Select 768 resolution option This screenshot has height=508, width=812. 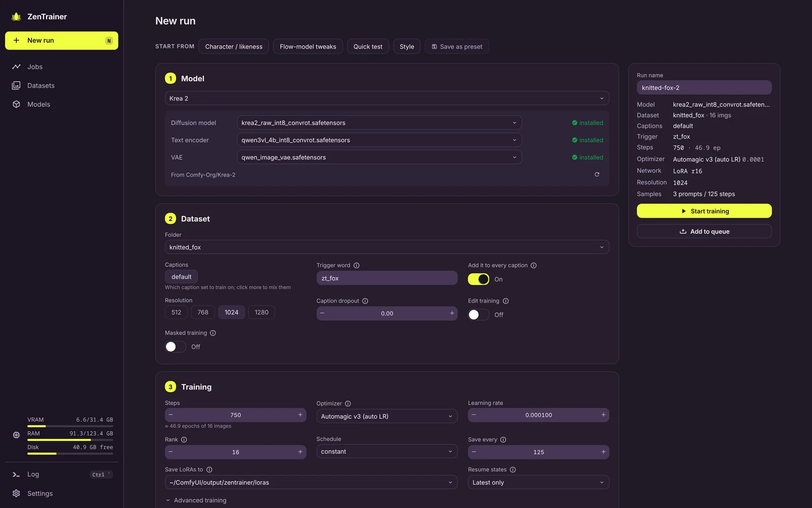click(203, 312)
